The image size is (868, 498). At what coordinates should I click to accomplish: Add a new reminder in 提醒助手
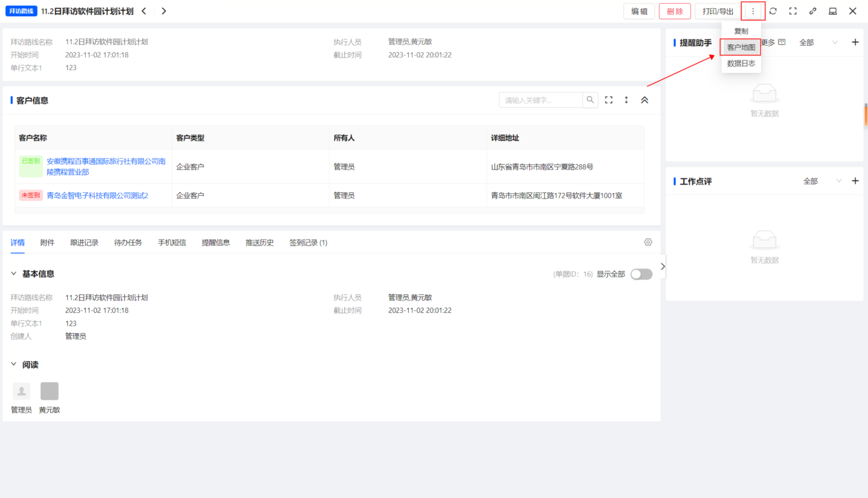tap(855, 42)
